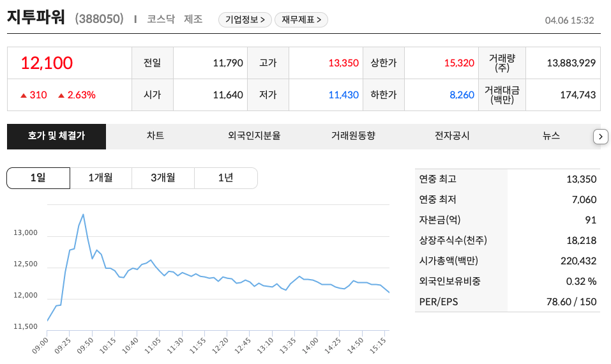Viewport: 611px width, 364px height.
Task: Click the up arrow next to 310
Action: [24, 96]
